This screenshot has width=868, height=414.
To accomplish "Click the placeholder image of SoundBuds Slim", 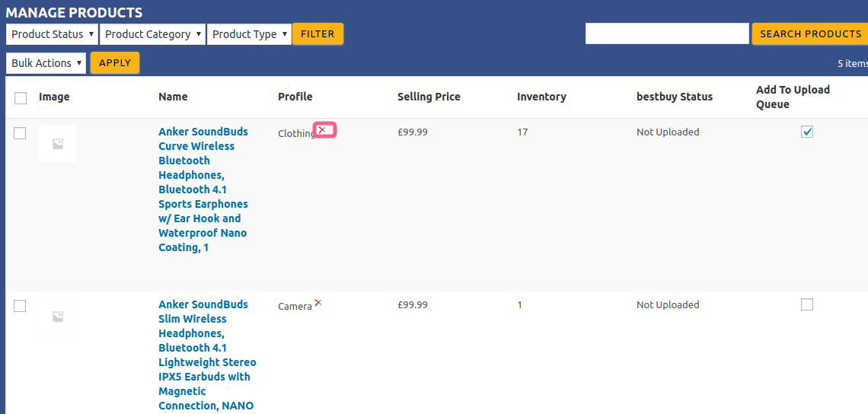I will 58,317.
